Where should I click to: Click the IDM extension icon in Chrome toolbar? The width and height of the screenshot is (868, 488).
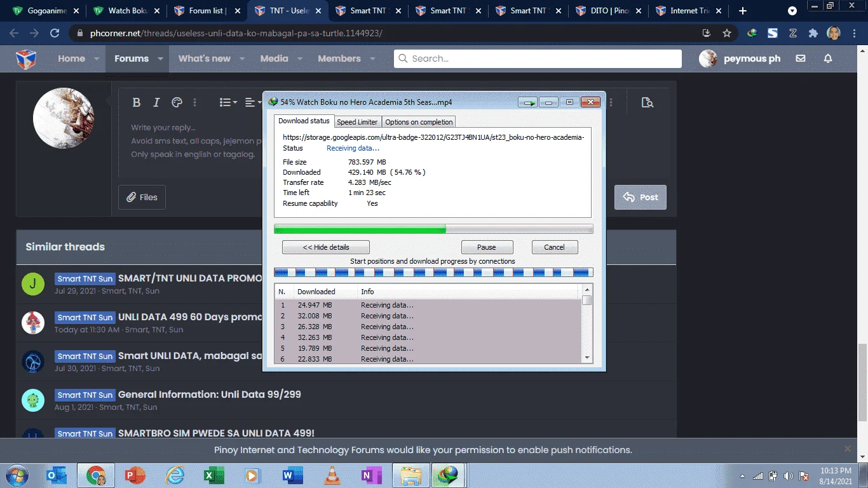point(752,33)
